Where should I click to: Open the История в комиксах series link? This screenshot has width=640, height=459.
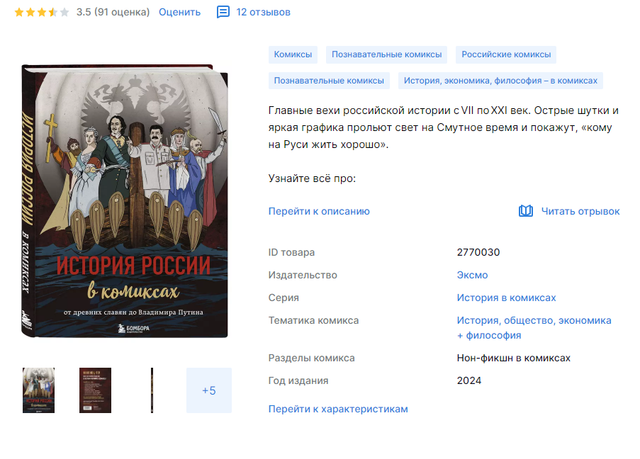(x=506, y=298)
